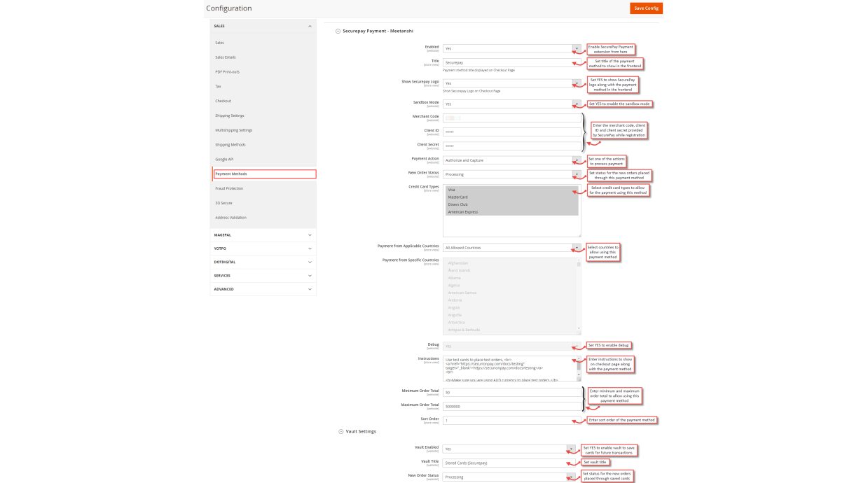Click the Merchant Code input field
Viewport: 868px width, 483px height.
(x=512, y=118)
